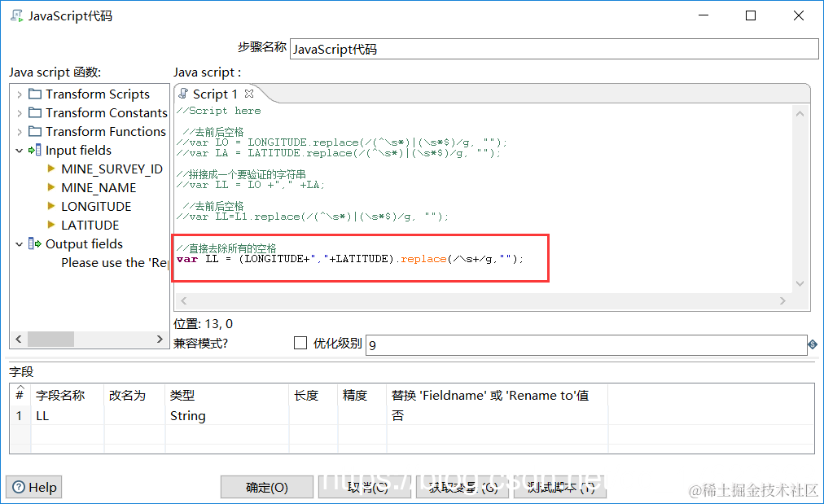Select the 否 replace value cell
Viewport: 824px width, 504px height.
[497, 416]
